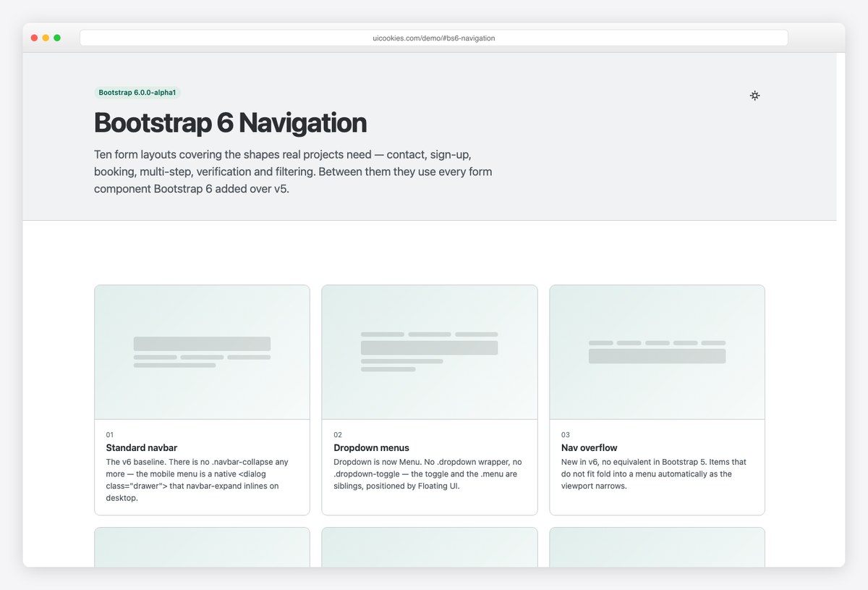Viewport: 868px width, 590px height.
Task: Click the "Bootstrap 6 Navigation" heading
Action: pos(230,122)
